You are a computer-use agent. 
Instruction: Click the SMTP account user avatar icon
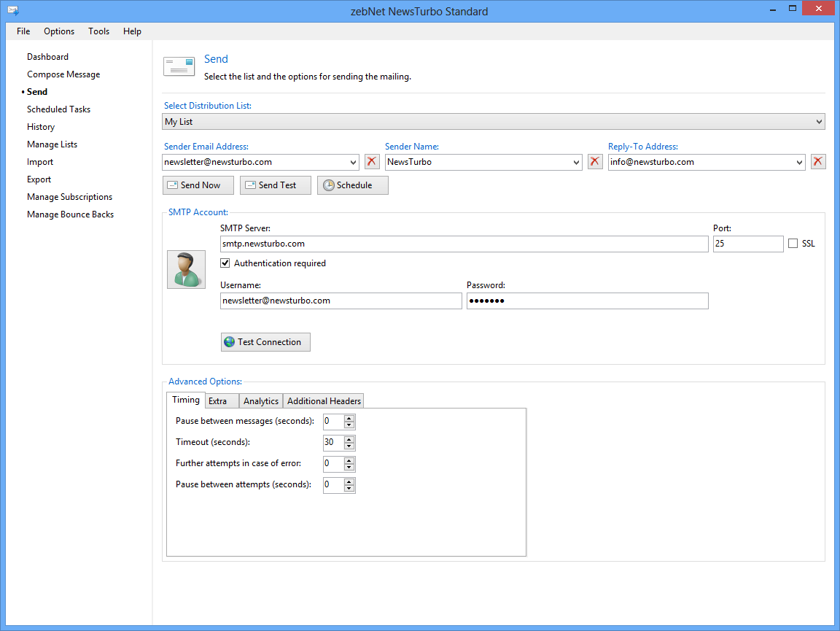click(186, 269)
